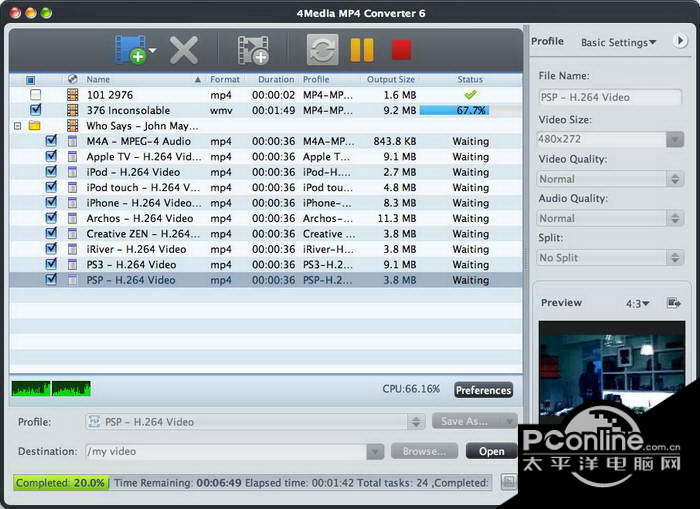Click the File Name input field

(x=610, y=97)
